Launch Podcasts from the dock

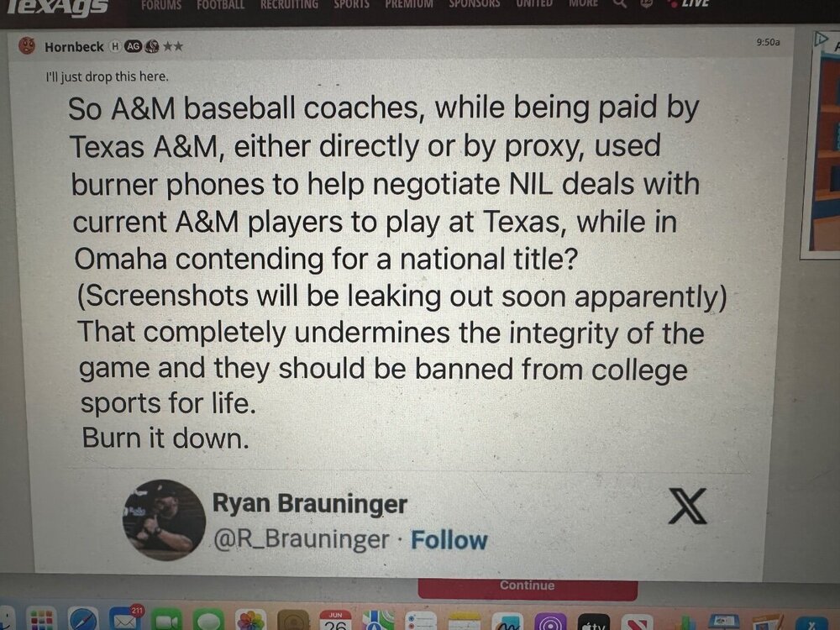[552, 620]
